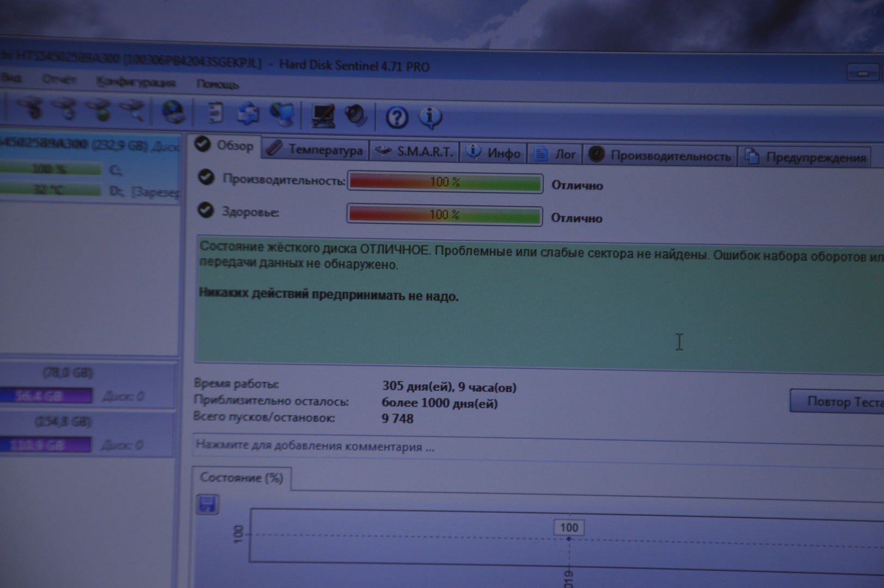The image size is (884, 588).
Task: Select the Состояние (%) graph tab
Action: coord(241,478)
